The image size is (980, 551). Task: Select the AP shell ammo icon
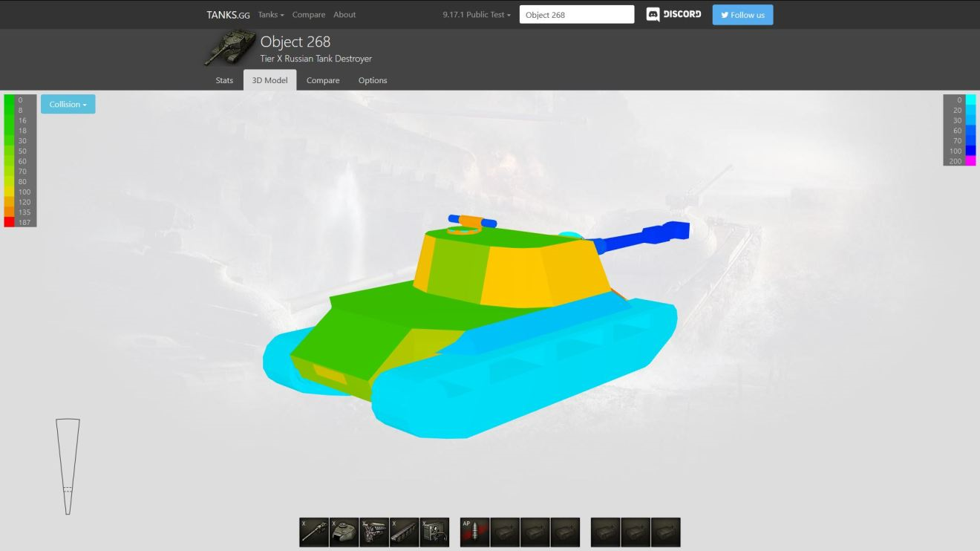tap(474, 532)
